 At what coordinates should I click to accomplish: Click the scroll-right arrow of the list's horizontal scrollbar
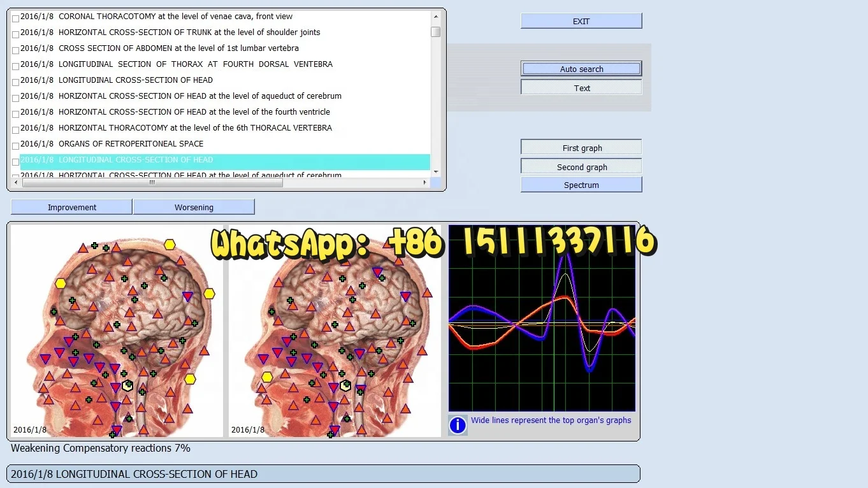[425, 183]
